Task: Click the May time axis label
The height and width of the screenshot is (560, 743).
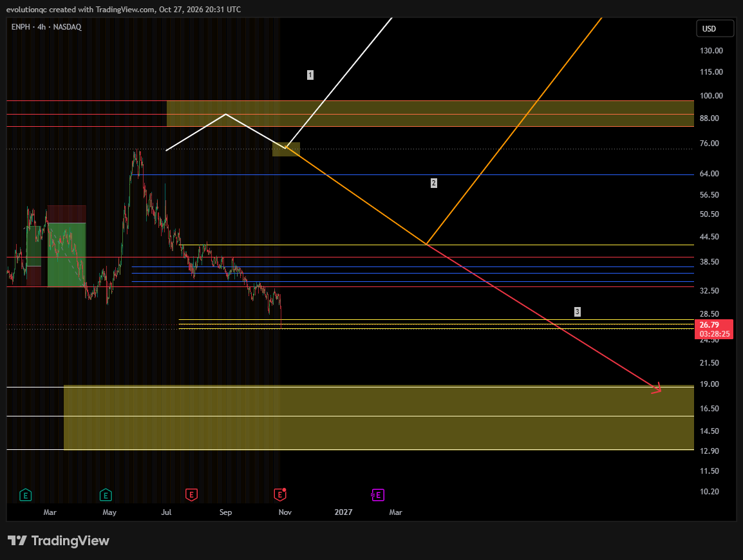Action: pyautogui.click(x=109, y=512)
